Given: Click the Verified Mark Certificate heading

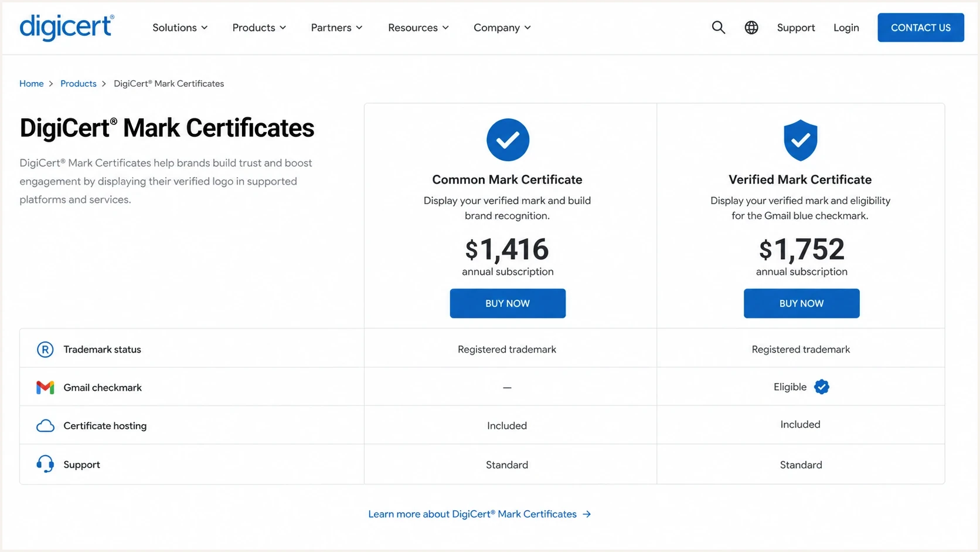Looking at the screenshot, I should point(800,180).
